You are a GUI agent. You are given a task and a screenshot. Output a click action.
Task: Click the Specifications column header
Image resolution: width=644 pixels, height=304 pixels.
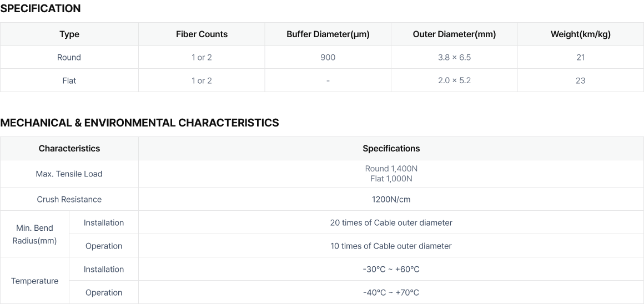pos(391,149)
